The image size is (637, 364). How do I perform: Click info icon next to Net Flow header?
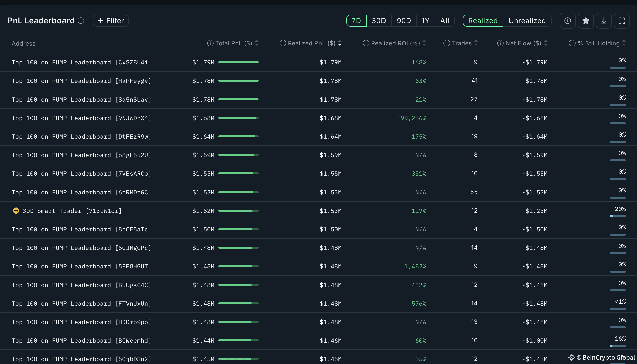(x=500, y=43)
